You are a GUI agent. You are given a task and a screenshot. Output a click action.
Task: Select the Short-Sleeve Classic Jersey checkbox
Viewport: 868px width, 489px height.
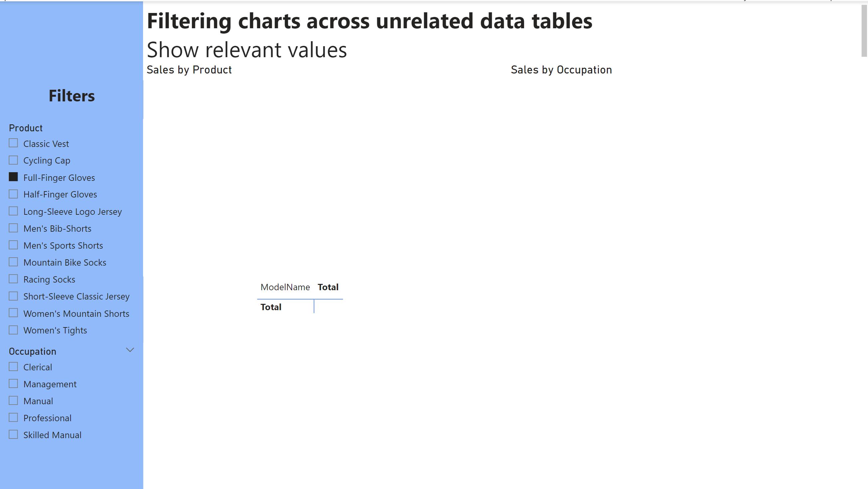tap(13, 296)
